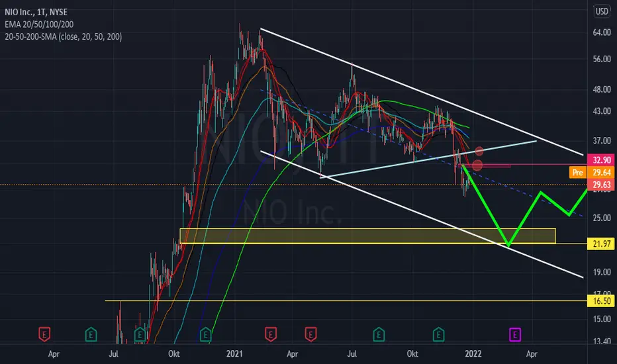
Task: Select the EMA 20/50/100/200 indicator legend
Action: pyautogui.click(x=39, y=24)
